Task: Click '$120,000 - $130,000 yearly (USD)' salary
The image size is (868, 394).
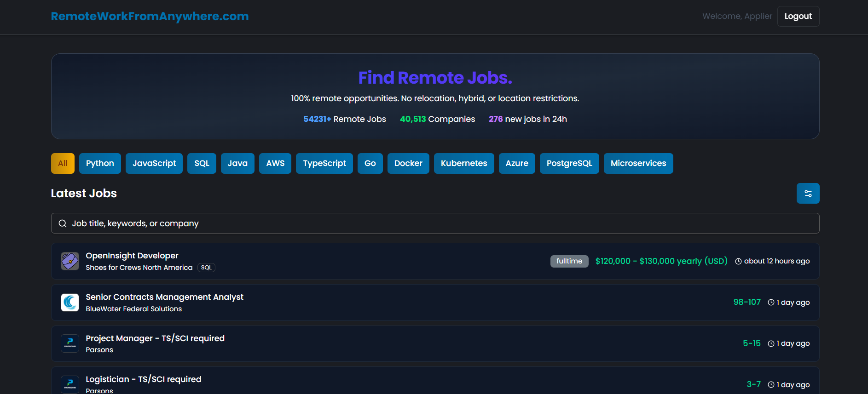Action: (x=661, y=261)
